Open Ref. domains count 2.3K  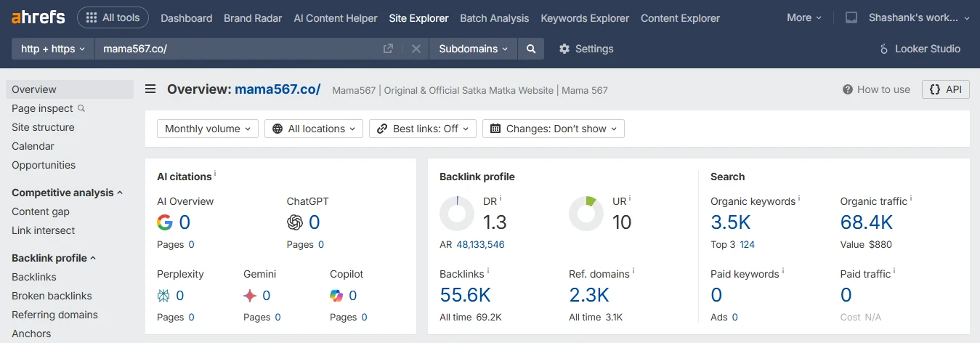(x=589, y=295)
